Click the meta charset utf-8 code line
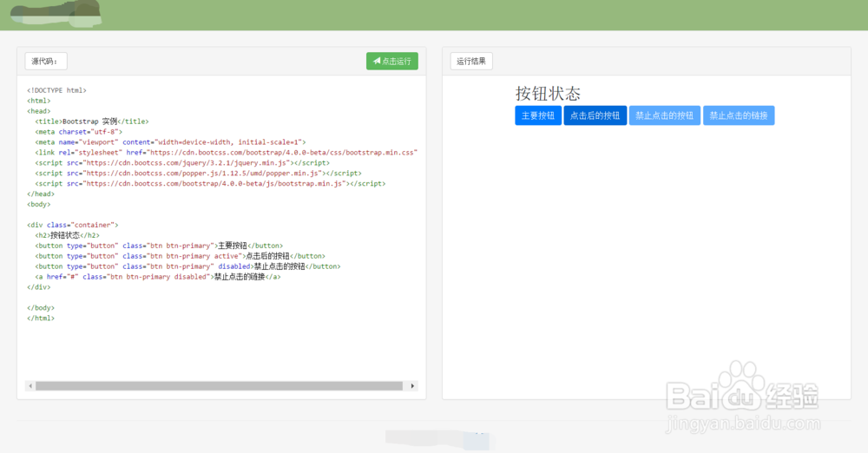 coord(79,132)
